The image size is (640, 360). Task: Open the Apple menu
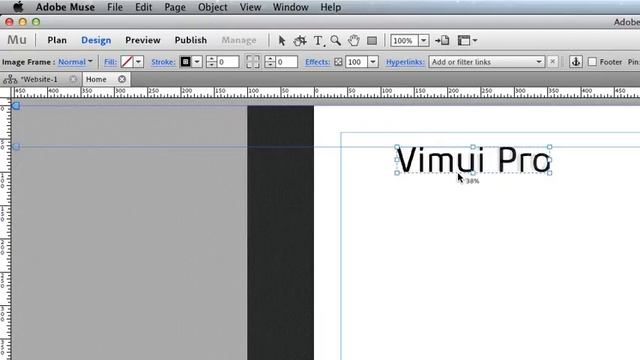click(18, 7)
